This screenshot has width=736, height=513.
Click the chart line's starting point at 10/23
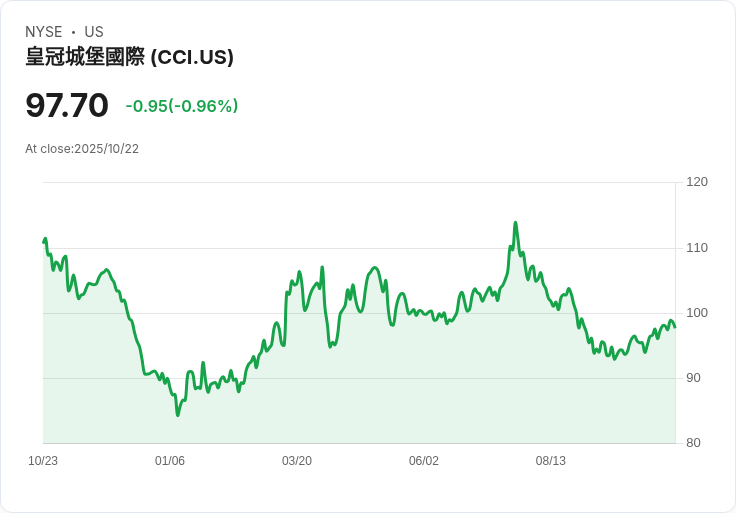pos(44,242)
